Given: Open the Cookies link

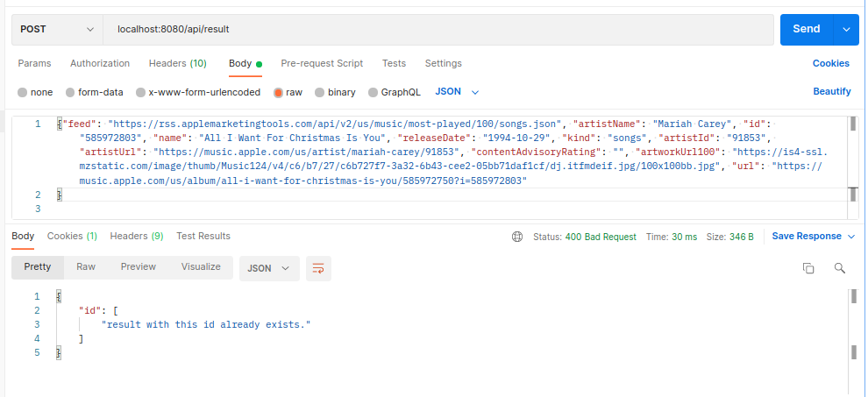Looking at the screenshot, I should pyautogui.click(x=831, y=63).
